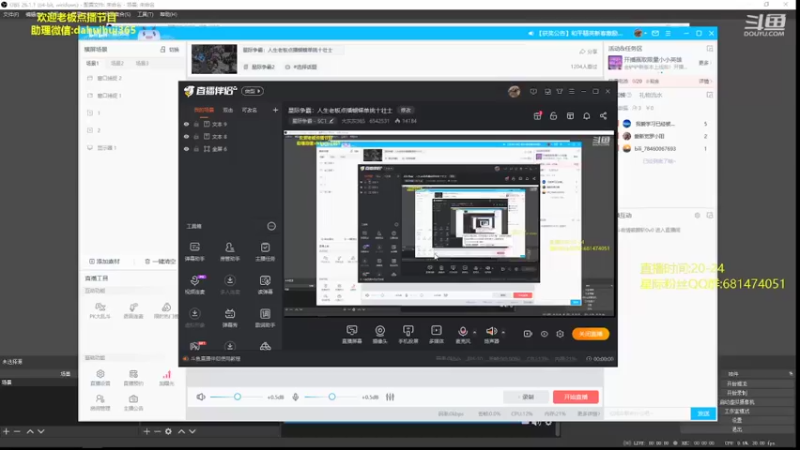Open 主播任务 tool in dark toolbox
This screenshot has height=450, width=800.
[x=265, y=252]
